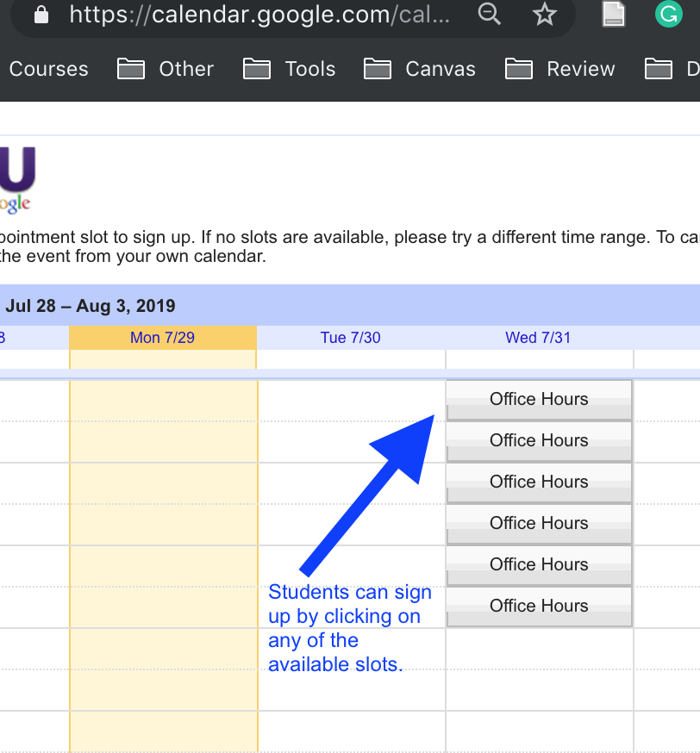
Task: Open the Grammarly extension icon
Action: click(668, 15)
